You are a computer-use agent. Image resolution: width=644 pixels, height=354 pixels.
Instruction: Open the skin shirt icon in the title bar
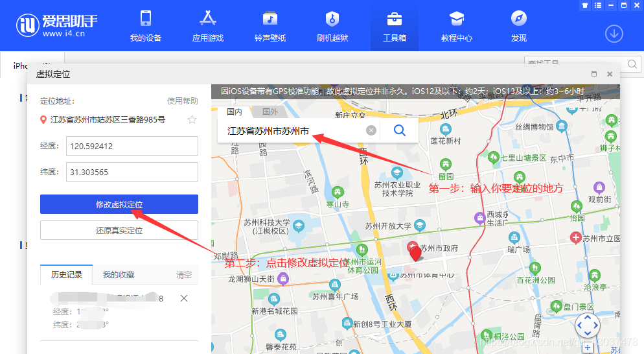click(585, 5)
